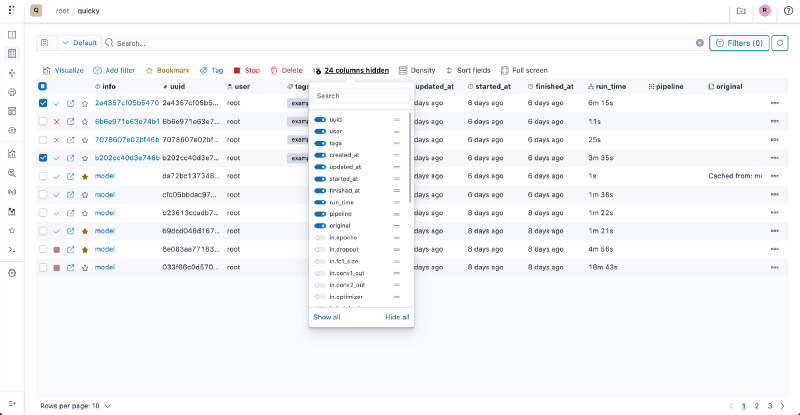
Task: Focus the main Search... field
Action: point(401,43)
